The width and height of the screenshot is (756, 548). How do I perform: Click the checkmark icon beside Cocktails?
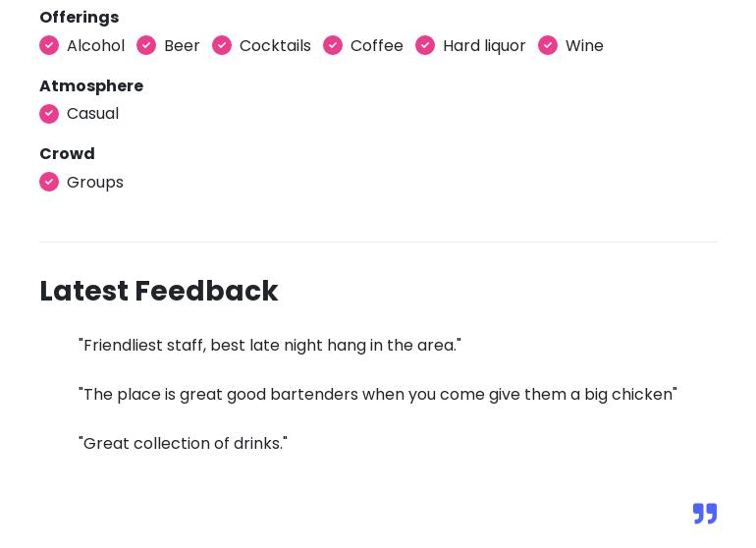click(222, 46)
